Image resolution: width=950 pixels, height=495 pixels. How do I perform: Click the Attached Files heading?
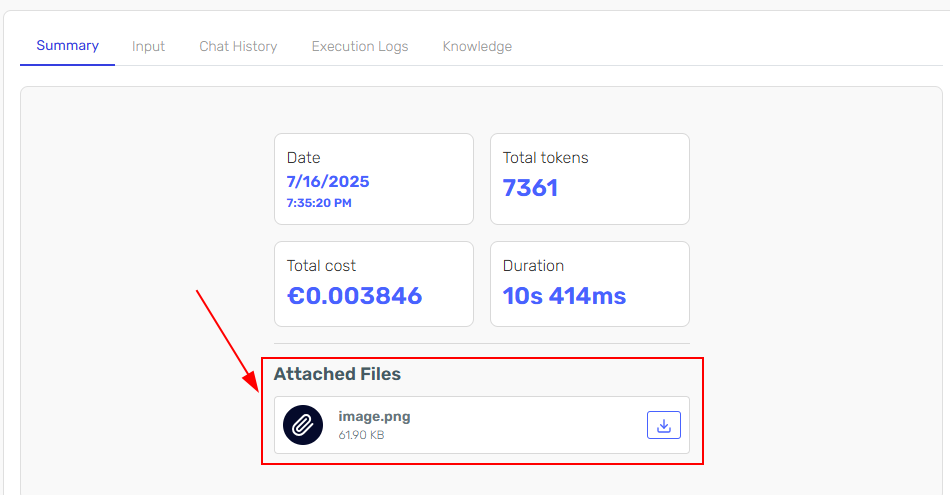tap(337, 374)
